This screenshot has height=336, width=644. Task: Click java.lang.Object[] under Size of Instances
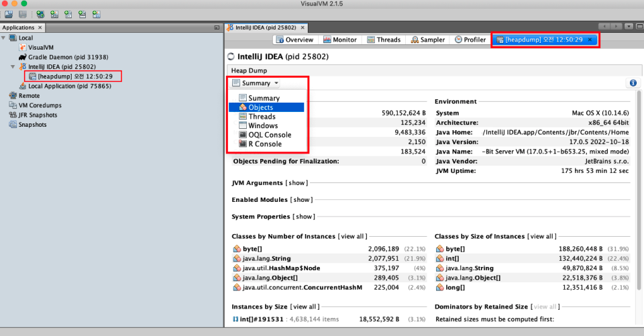(x=473, y=278)
